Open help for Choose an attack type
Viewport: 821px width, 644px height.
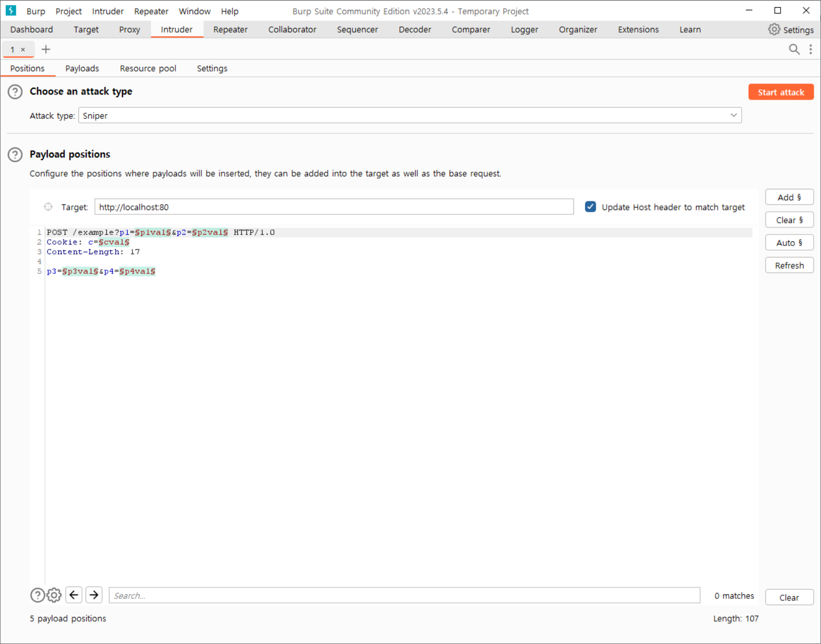click(15, 92)
